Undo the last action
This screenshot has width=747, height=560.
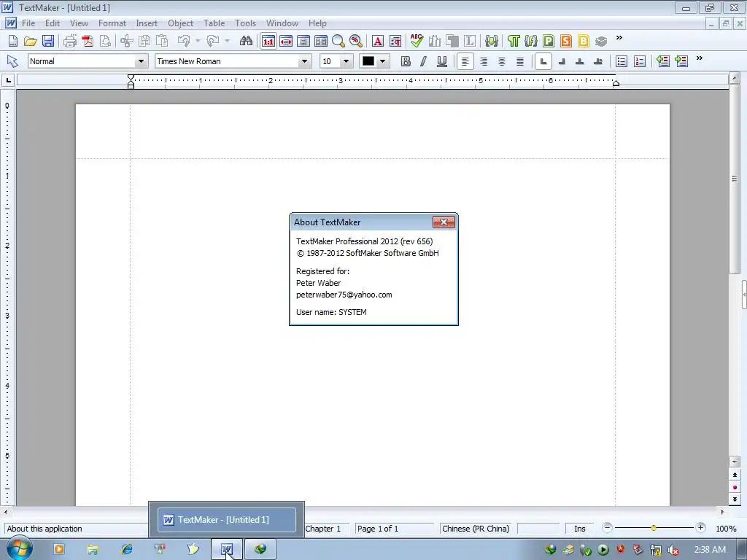(184, 41)
